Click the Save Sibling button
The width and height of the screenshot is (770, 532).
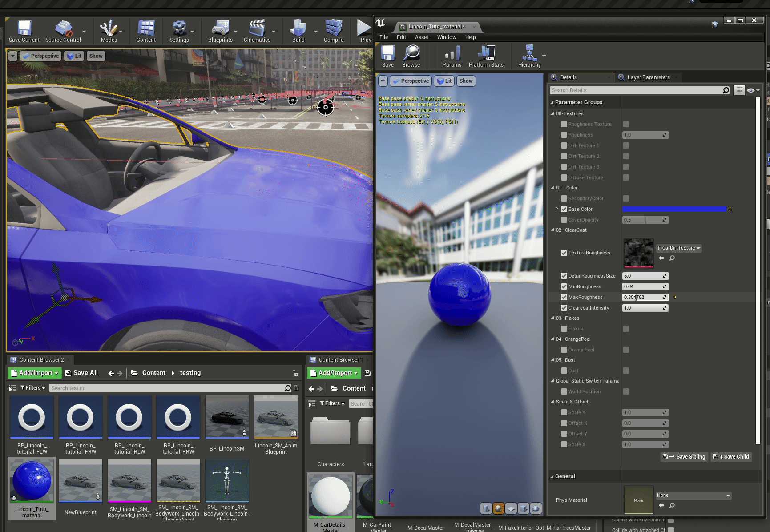[x=684, y=457]
